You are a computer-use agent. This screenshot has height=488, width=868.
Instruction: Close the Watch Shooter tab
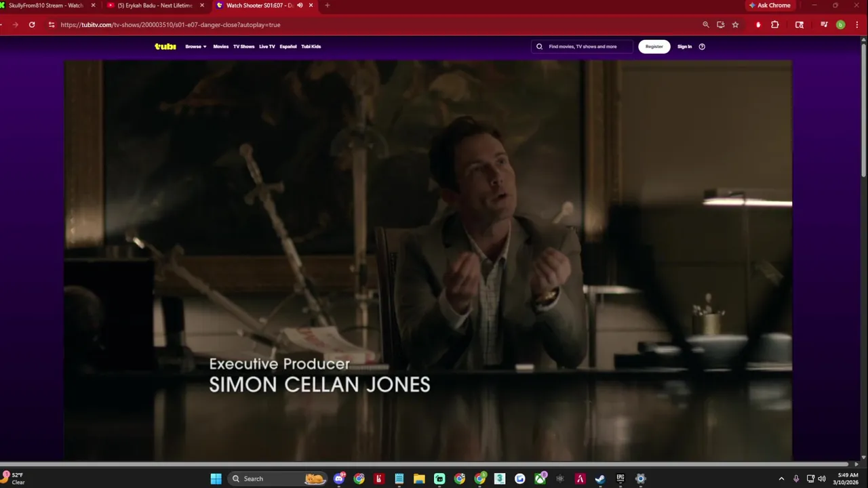click(311, 5)
